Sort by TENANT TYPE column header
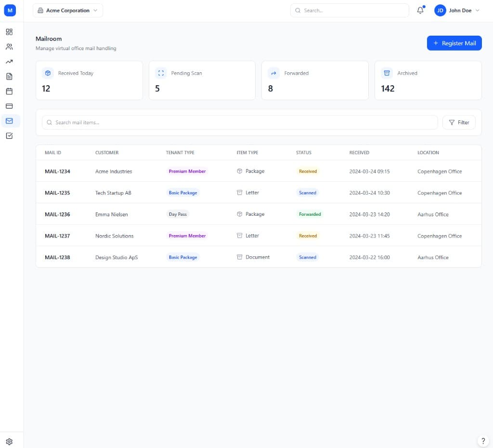Image resolution: width=493 pixels, height=448 pixels. point(180,153)
